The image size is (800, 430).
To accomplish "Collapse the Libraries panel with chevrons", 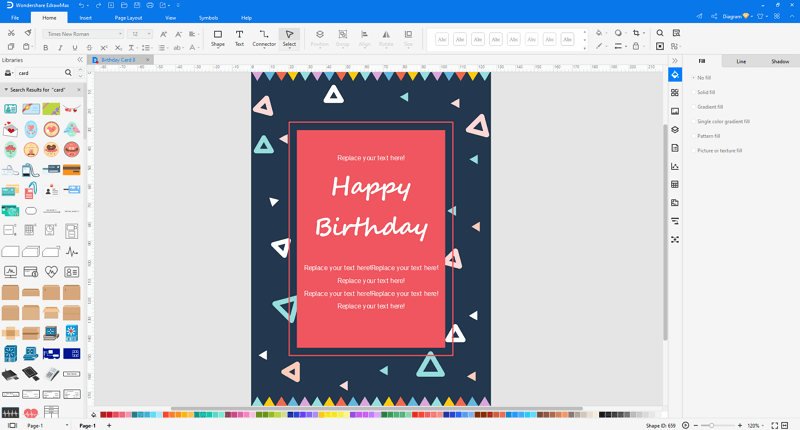I will point(79,61).
